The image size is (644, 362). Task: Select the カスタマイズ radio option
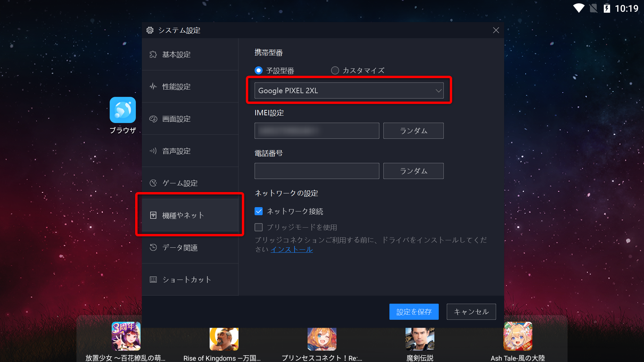coord(335,70)
